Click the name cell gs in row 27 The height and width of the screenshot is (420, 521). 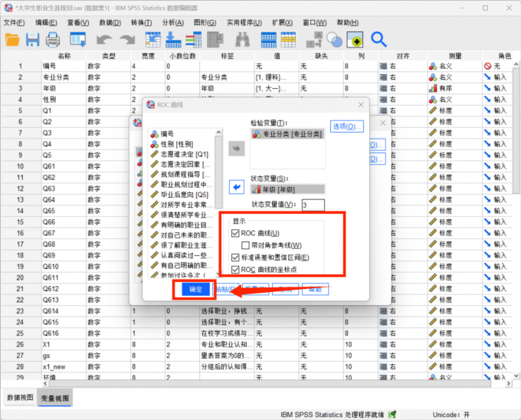tap(64, 356)
